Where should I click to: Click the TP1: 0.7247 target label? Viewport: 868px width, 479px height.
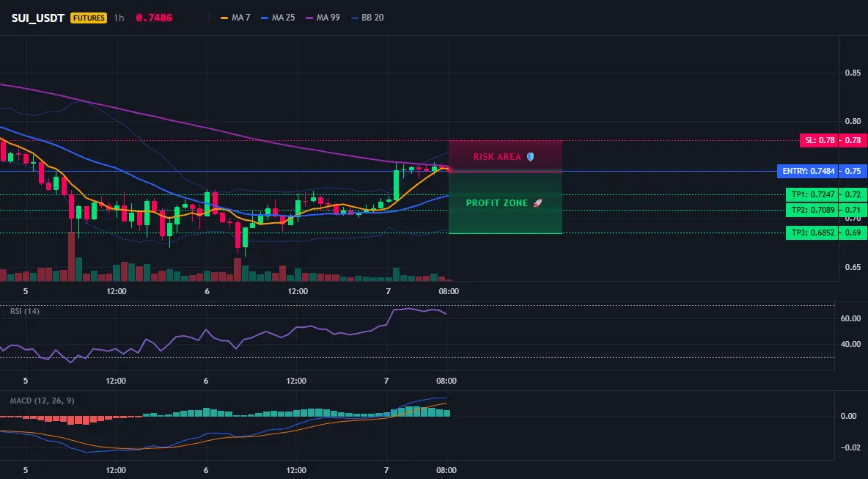coord(812,194)
